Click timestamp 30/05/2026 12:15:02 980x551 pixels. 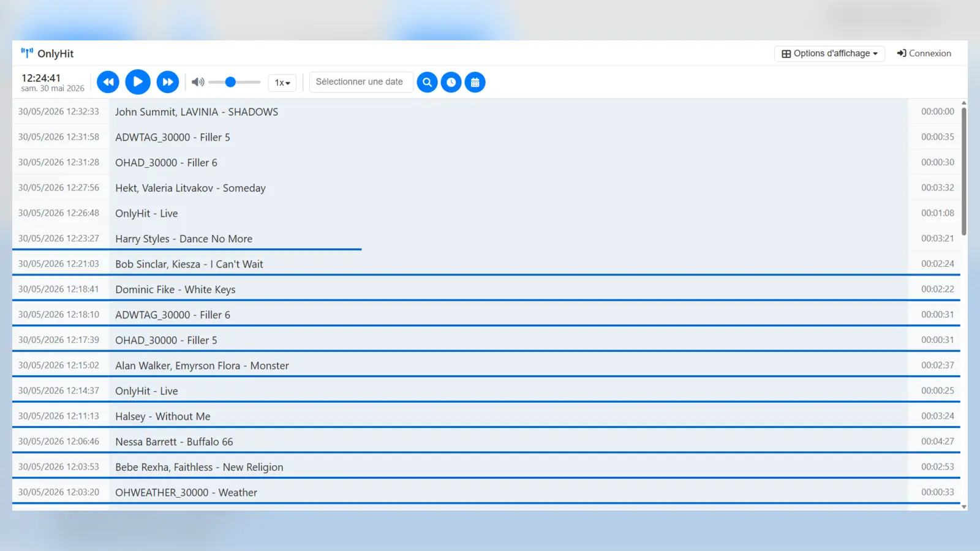[59, 365]
